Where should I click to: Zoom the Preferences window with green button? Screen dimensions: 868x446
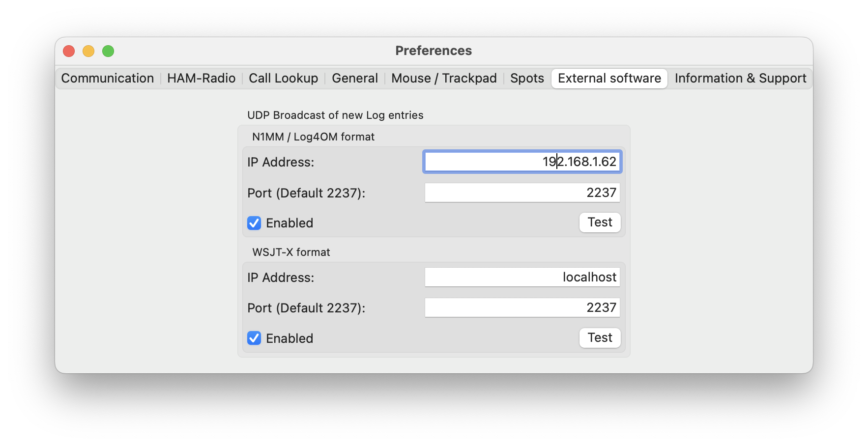click(x=108, y=51)
